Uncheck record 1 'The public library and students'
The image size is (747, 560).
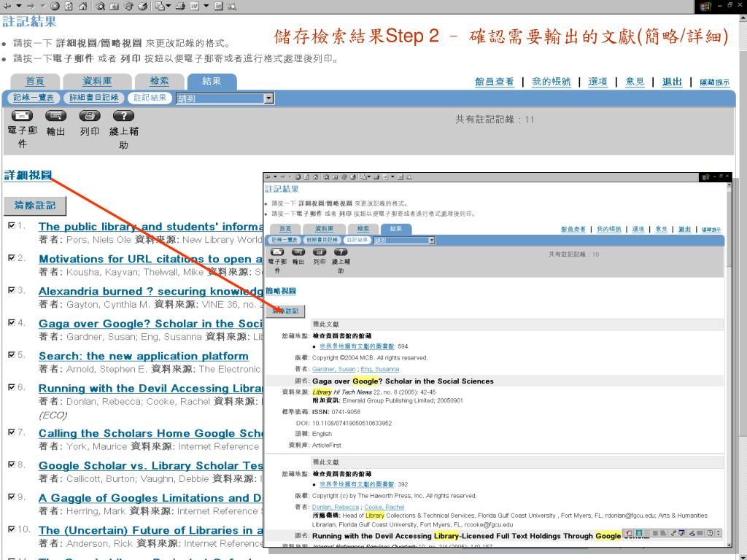[12, 225]
